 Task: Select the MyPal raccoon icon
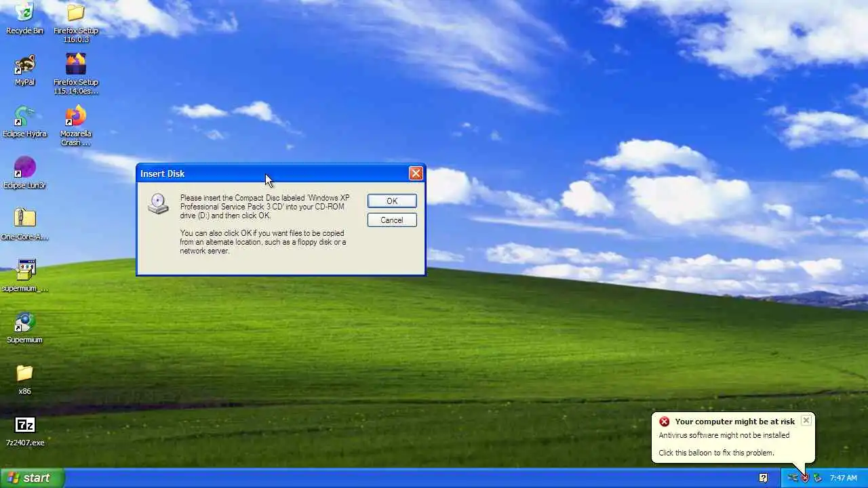pyautogui.click(x=24, y=64)
